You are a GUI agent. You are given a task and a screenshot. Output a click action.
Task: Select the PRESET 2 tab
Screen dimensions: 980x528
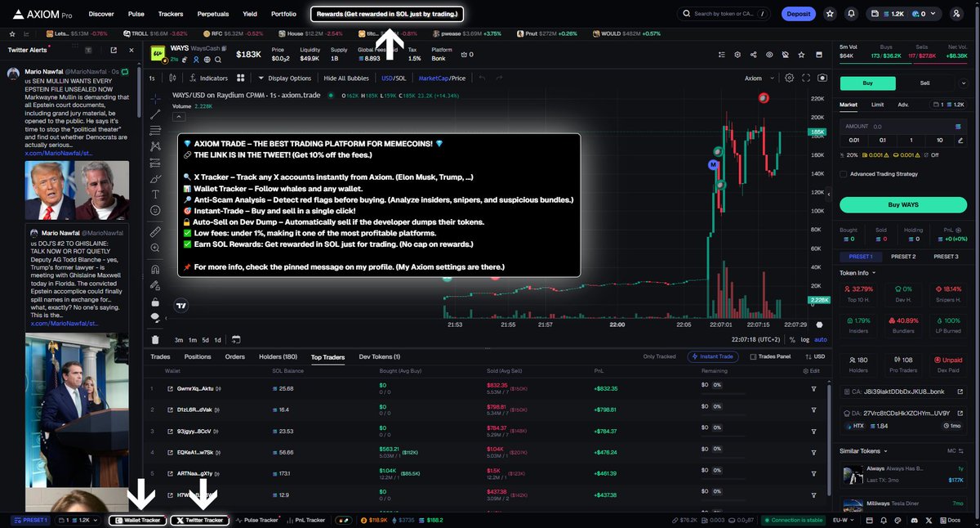pyautogui.click(x=902, y=257)
